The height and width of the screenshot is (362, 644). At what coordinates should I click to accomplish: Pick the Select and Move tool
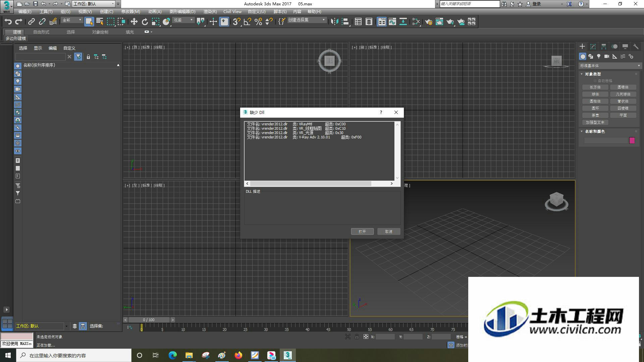[x=134, y=22]
